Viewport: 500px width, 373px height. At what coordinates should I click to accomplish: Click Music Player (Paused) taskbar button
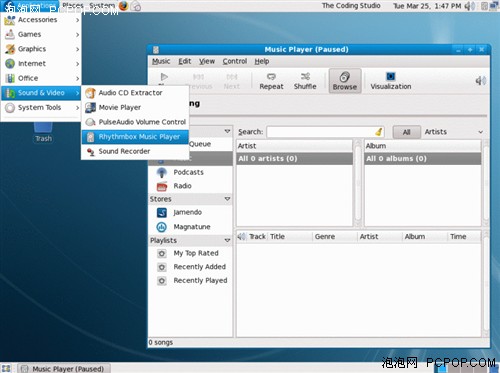[64, 369]
